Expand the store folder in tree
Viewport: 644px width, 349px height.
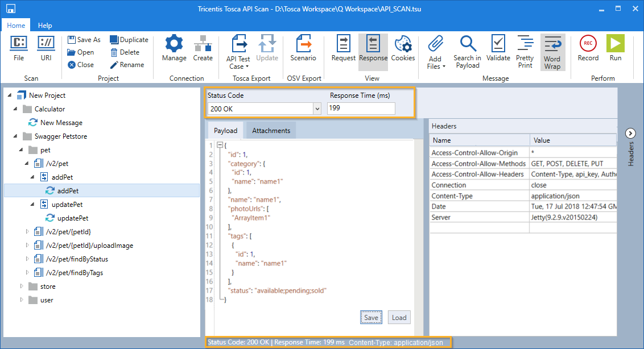point(23,286)
